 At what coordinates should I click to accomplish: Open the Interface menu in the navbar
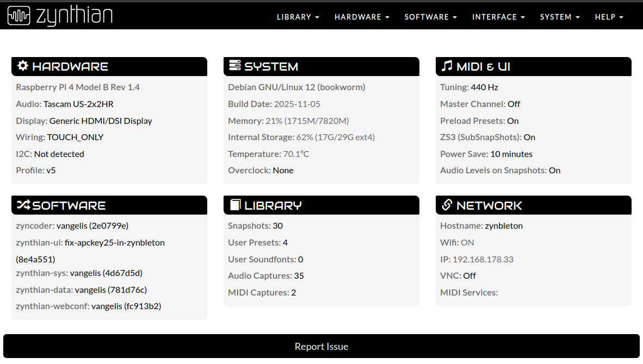[x=498, y=17]
